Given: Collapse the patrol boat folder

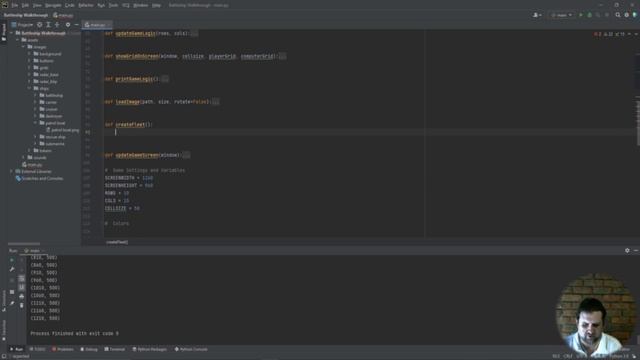Looking at the screenshot, I should [35, 123].
